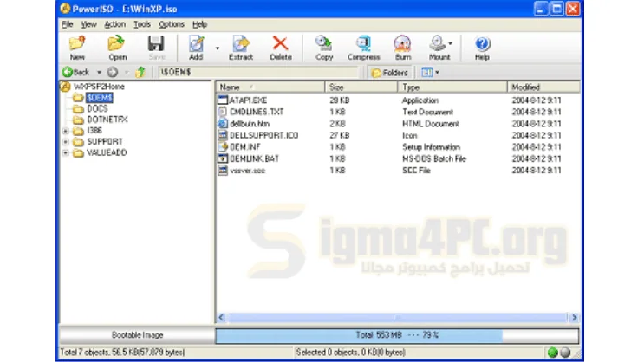644x362 pixels.
Task: Toggle the Folders pane button
Action: coord(389,73)
